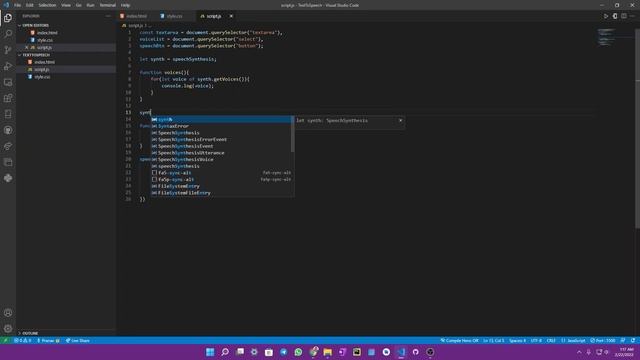Open Source Control view in activity bar
The height and width of the screenshot is (360, 640).
click(8, 50)
